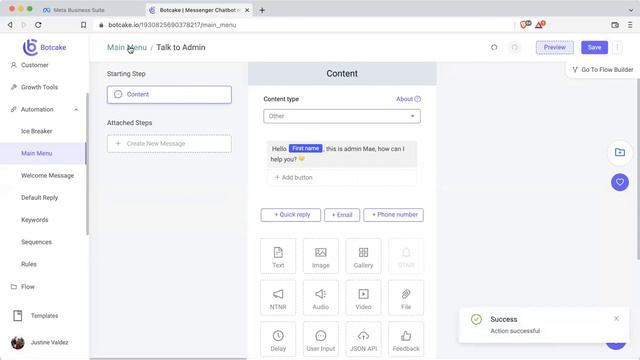Select Keywords sidebar item

click(x=35, y=220)
